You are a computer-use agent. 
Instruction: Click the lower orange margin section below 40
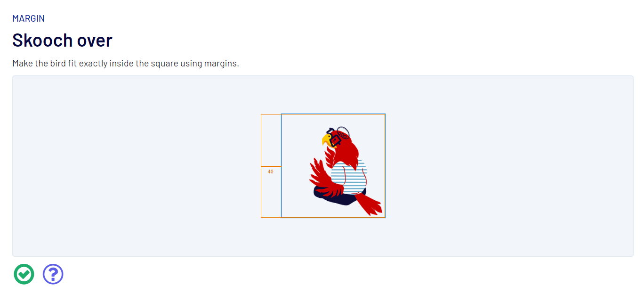(x=271, y=198)
